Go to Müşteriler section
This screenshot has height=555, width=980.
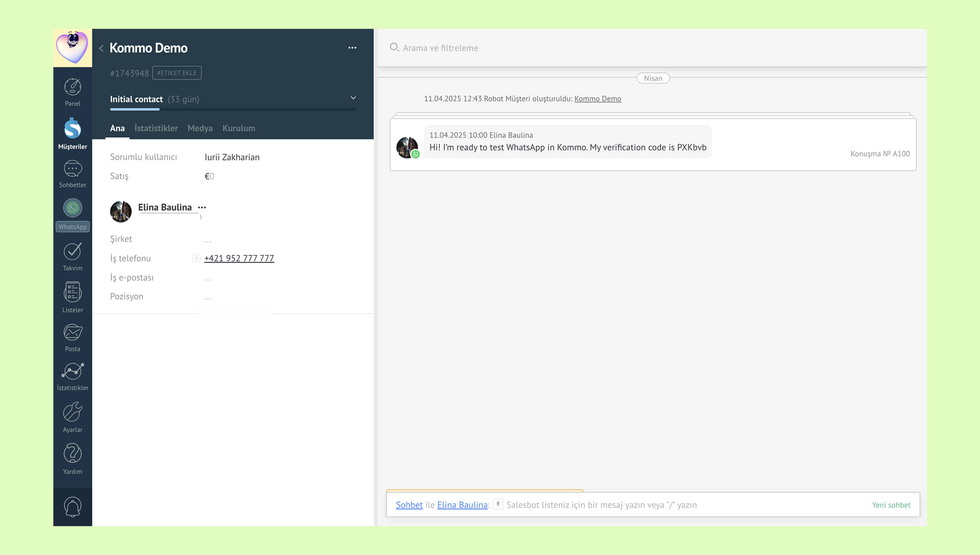tap(72, 134)
